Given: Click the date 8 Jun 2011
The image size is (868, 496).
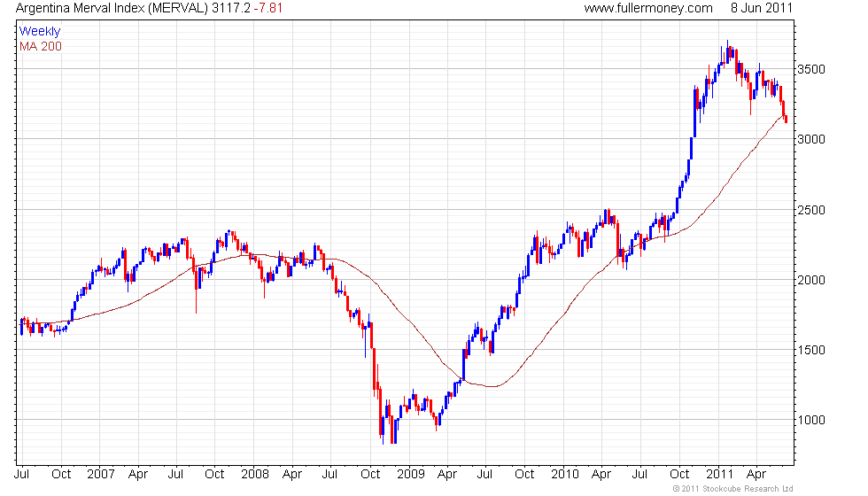Looking at the screenshot, I should click(x=762, y=8).
